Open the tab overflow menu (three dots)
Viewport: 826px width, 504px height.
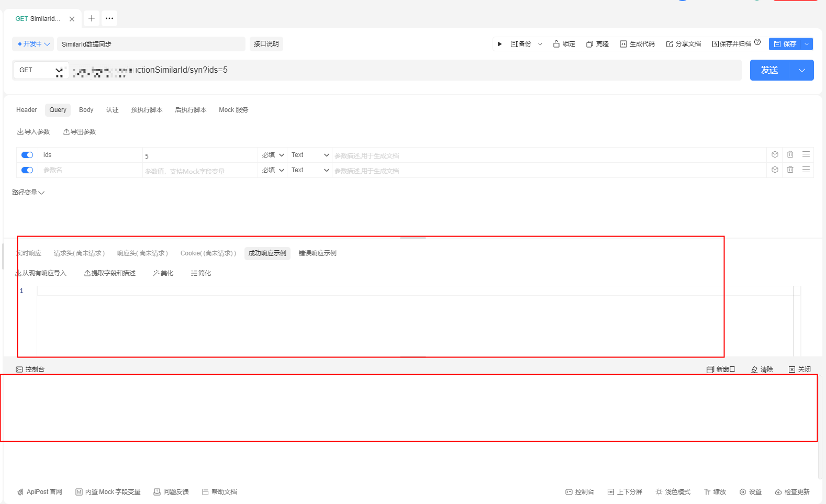[x=109, y=18]
